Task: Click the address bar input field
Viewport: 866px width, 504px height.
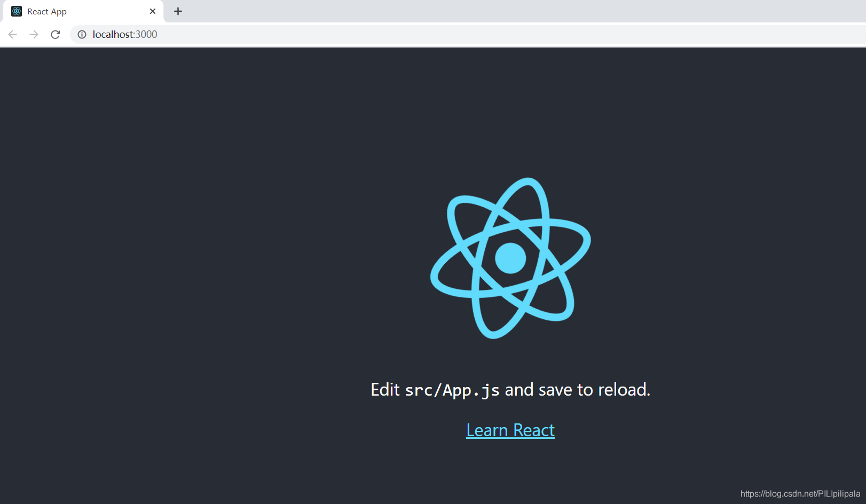Action: coord(214,34)
